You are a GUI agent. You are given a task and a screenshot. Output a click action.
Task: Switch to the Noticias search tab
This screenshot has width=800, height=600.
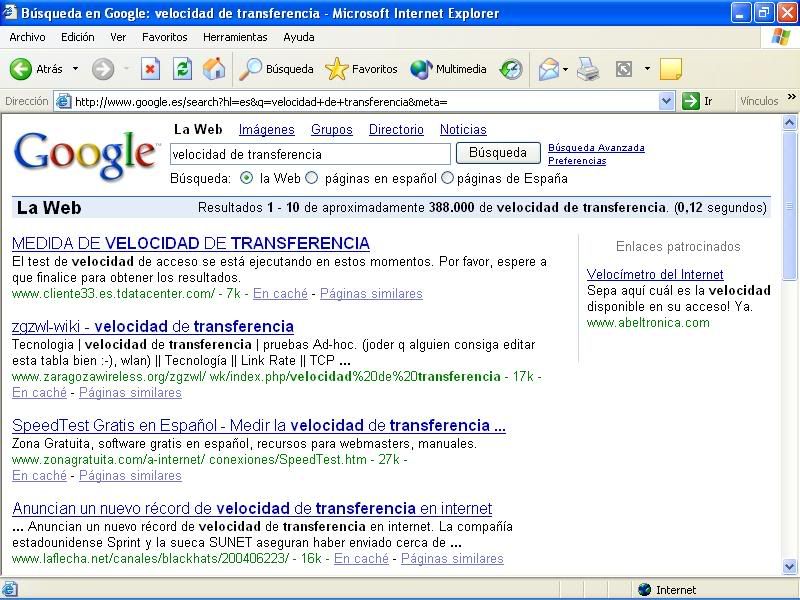click(463, 130)
